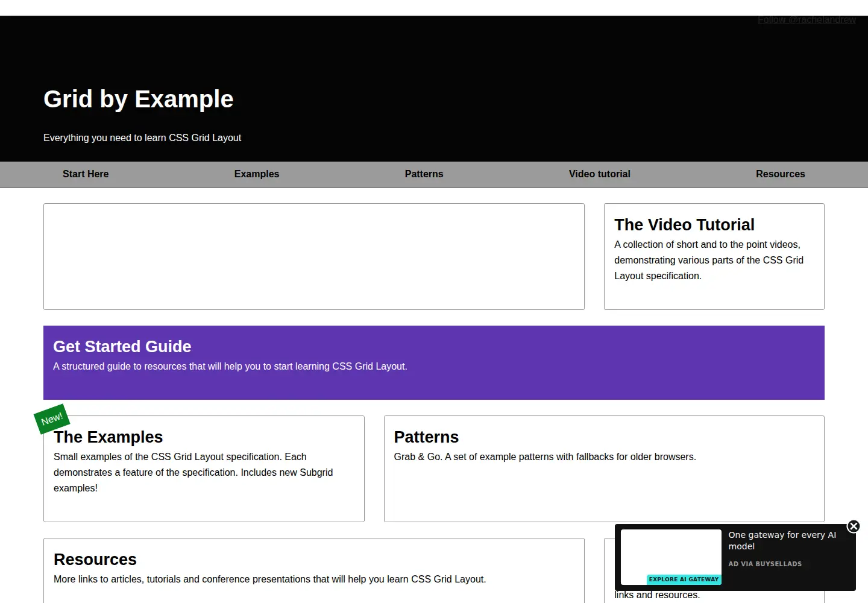Click the 'More links to articles' description

(270, 579)
